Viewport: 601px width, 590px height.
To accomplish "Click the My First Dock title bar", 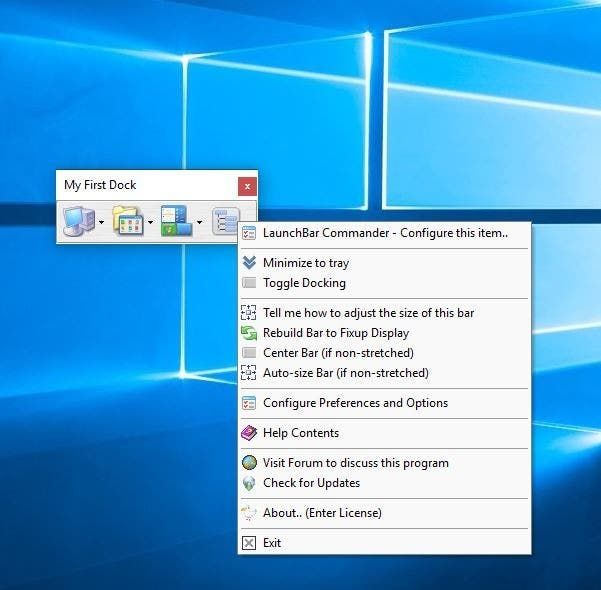I will pos(147,186).
